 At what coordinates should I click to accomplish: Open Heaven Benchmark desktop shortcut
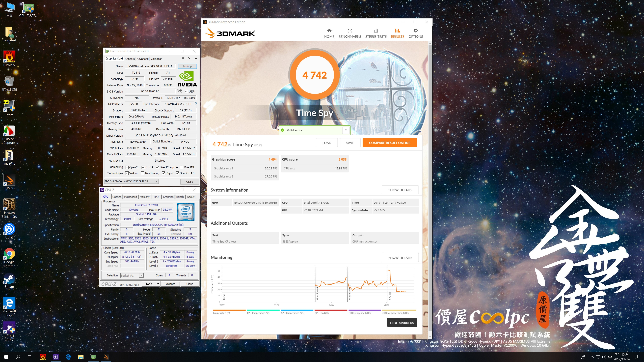[9, 208]
